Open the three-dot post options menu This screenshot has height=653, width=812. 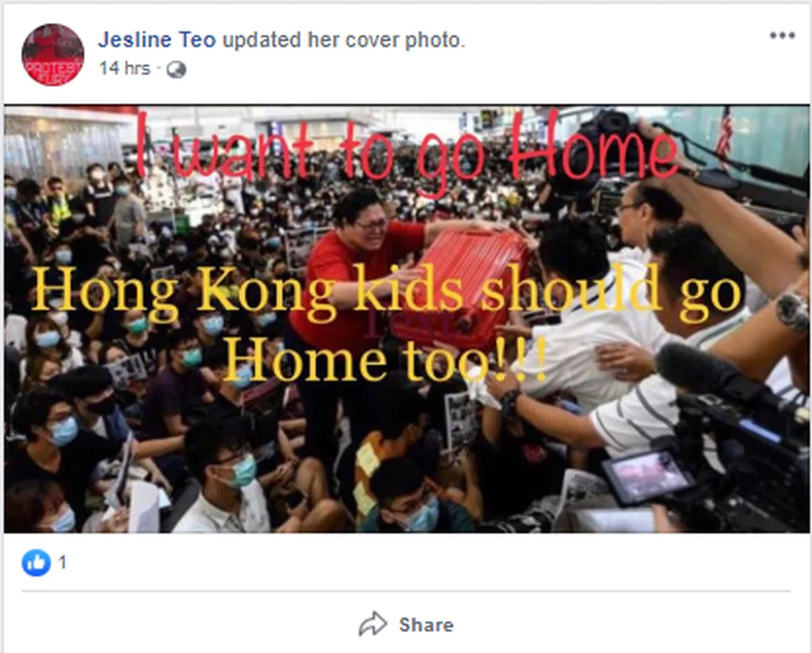pyautogui.click(x=782, y=36)
